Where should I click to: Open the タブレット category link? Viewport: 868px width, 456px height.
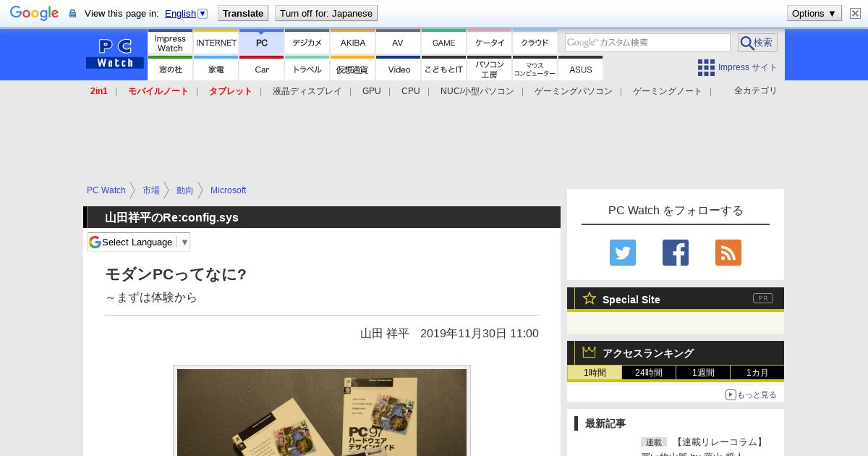pyautogui.click(x=231, y=91)
